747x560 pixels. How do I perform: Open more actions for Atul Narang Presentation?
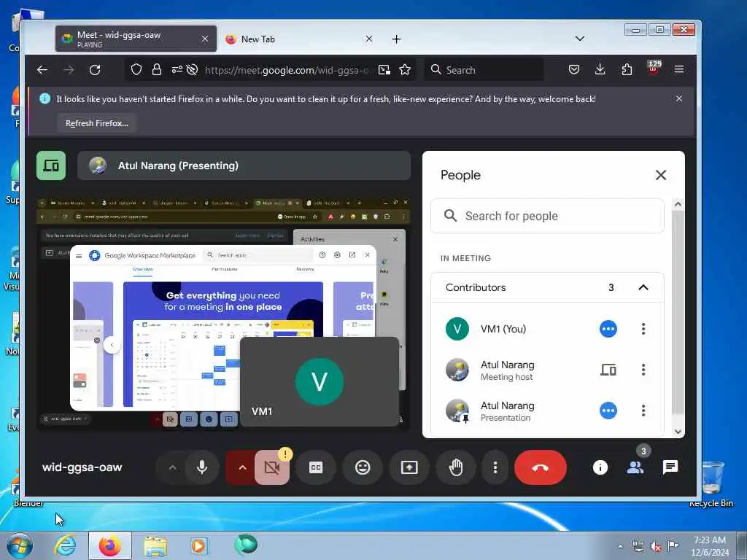tap(643, 411)
